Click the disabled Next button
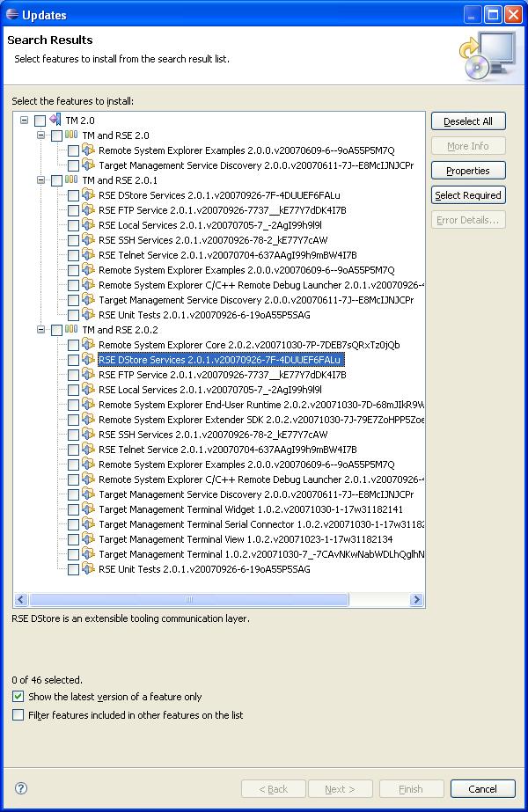Image resolution: width=528 pixels, height=812 pixels. pos(340,789)
